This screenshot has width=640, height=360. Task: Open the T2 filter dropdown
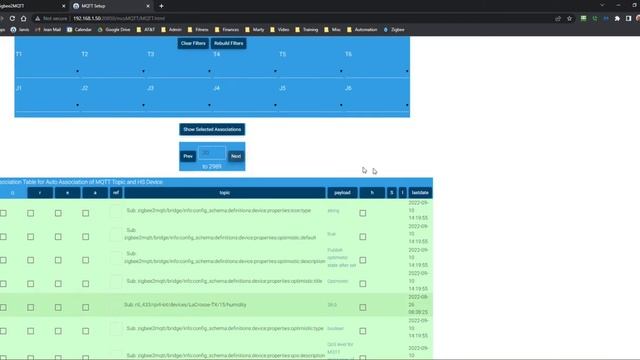(113, 71)
